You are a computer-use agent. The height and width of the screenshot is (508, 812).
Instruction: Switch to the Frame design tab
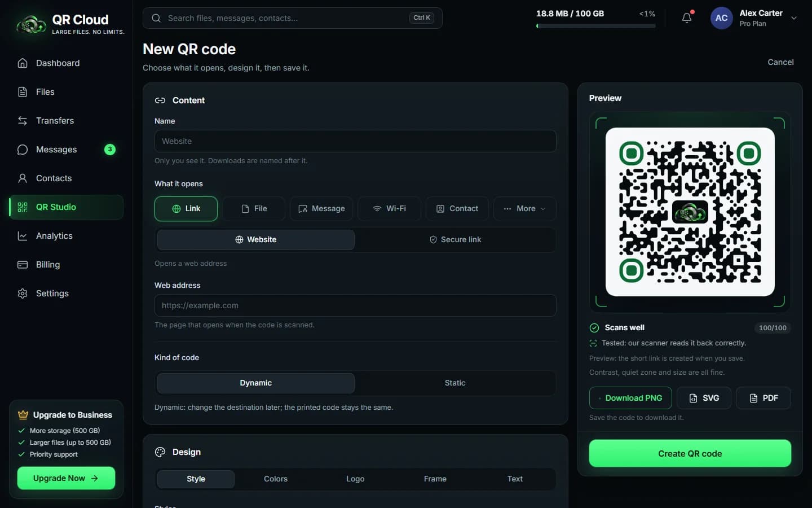(x=435, y=479)
